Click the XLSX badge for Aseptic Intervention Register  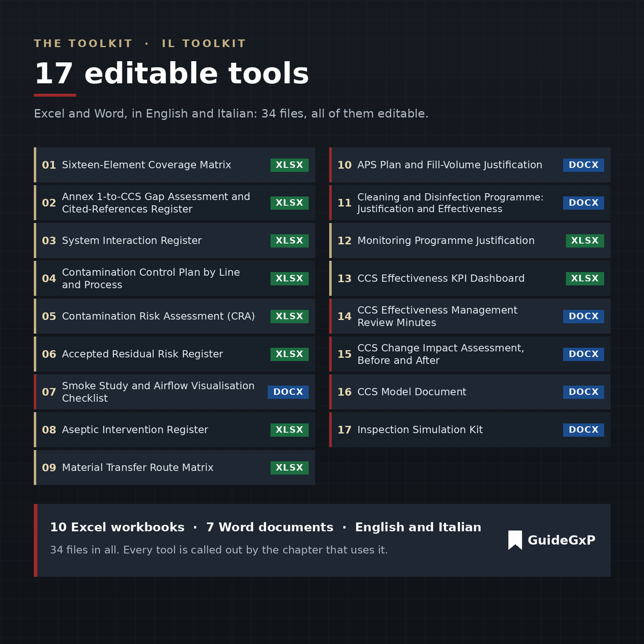tap(289, 430)
